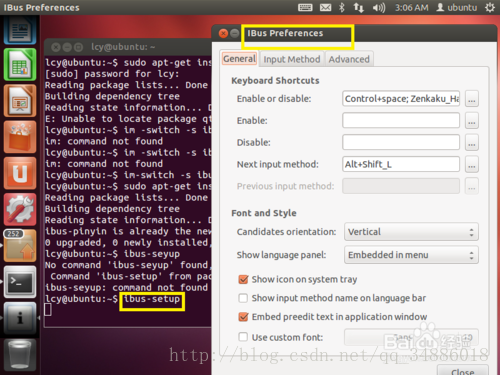Viewport: 500px width, 375px height.
Task: Click the IBus info launcher icon
Action: (x=20, y=318)
